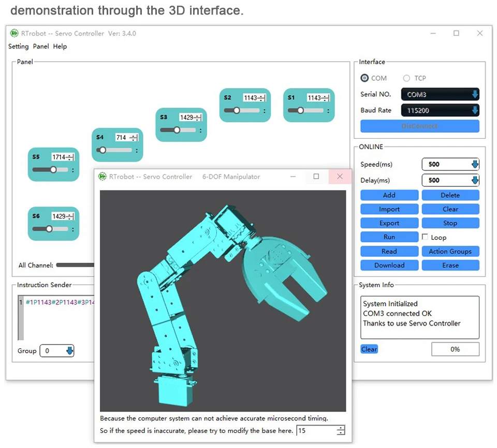Click the System Info text 'COM3 connected OK'
The image size is (497, 448).
[397, 313]
